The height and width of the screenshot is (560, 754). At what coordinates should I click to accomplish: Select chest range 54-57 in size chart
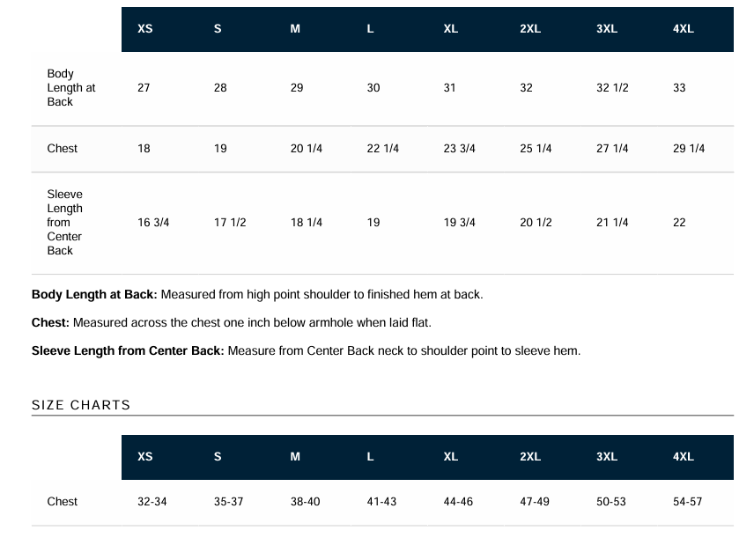pyautogui.click(x=687, y=502)
